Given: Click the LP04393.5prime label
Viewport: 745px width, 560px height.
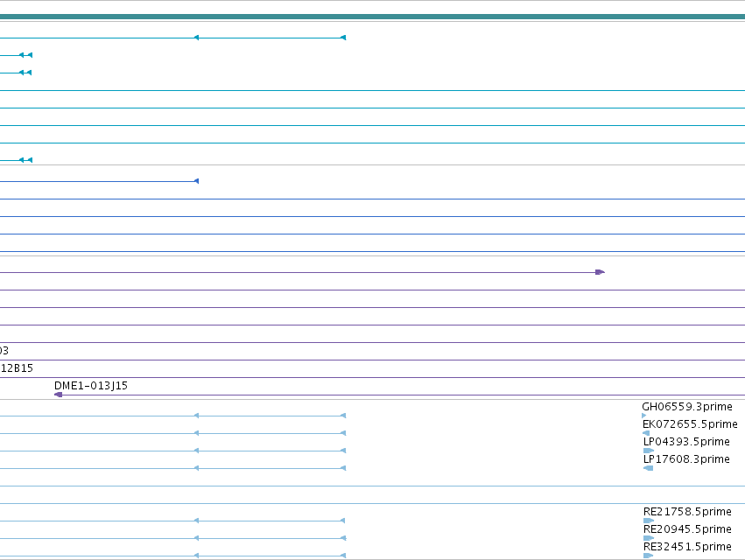Looking at the screenshot, I should pyautogui.click(x=686, y=442).
